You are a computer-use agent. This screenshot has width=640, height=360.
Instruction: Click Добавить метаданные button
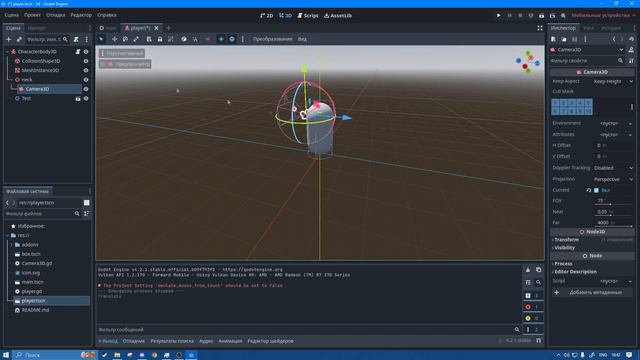click(x=592, y=293)
